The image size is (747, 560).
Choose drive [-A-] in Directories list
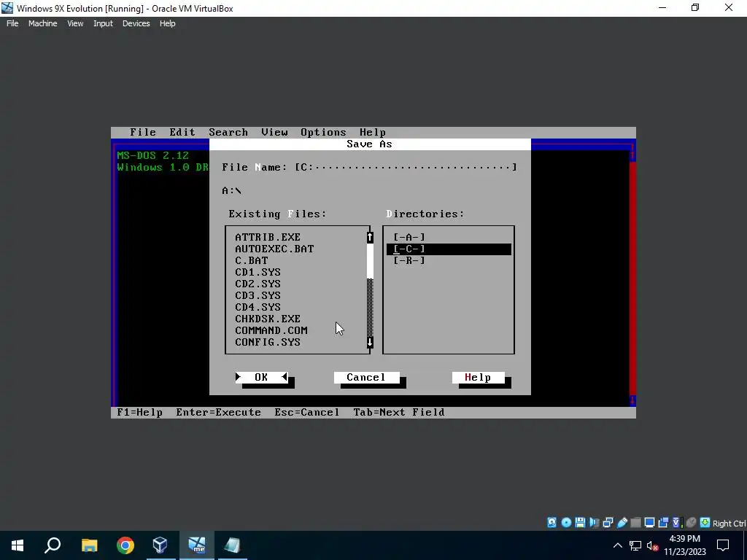point(409,237)
